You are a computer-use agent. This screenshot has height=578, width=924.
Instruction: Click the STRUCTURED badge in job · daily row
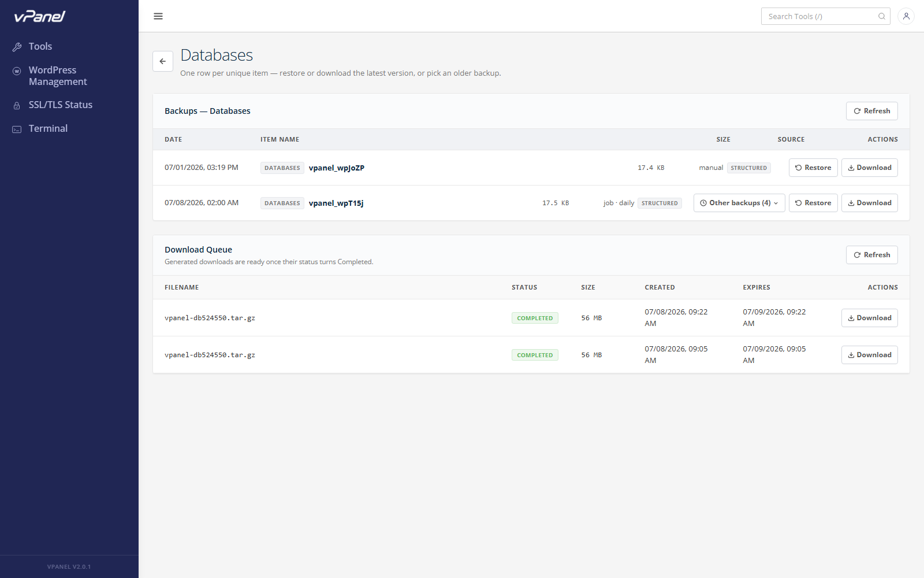point(660,203)
